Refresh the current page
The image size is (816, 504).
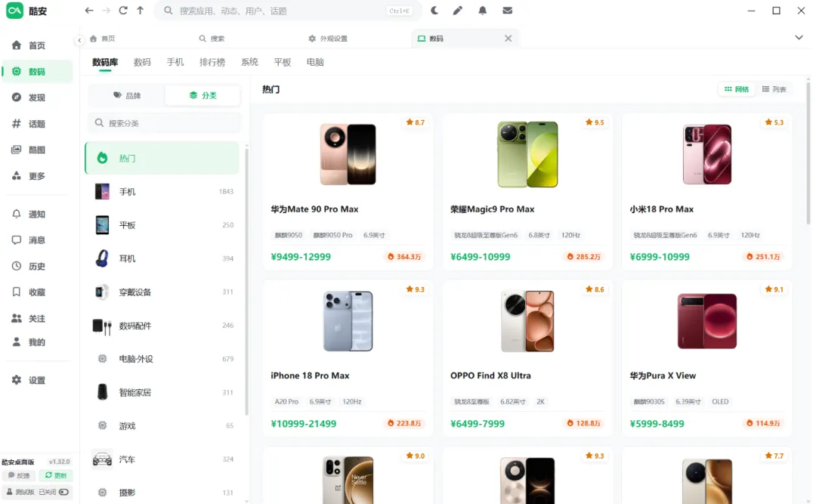[123, 11]
